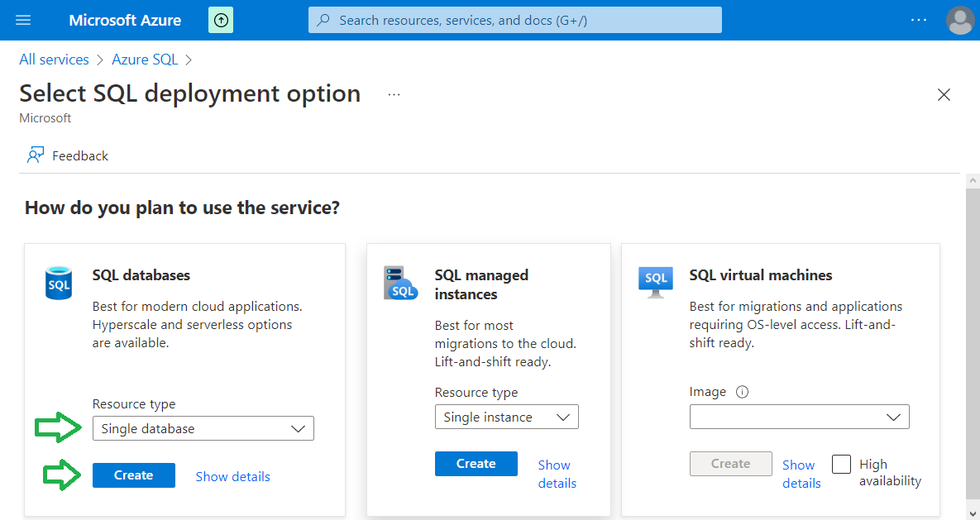Viewport: 980px width, 520px height.
Task: Click the ellipsis next to page title
Action: click(394, 94)
